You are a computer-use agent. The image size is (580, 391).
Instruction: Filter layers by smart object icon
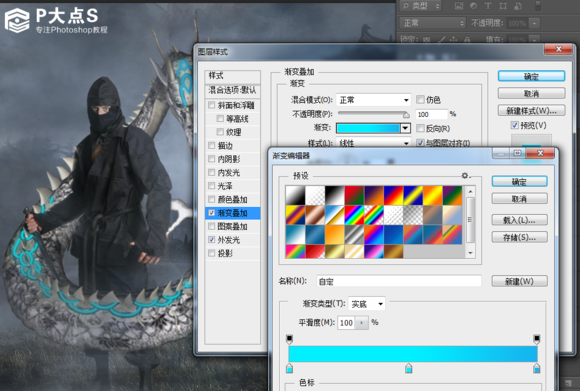click(x=517, y=6)
